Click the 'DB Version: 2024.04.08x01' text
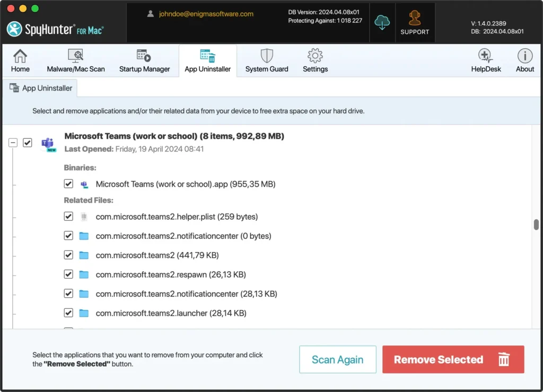This screenshot has height=392, width=543. [x=323, y=12]
